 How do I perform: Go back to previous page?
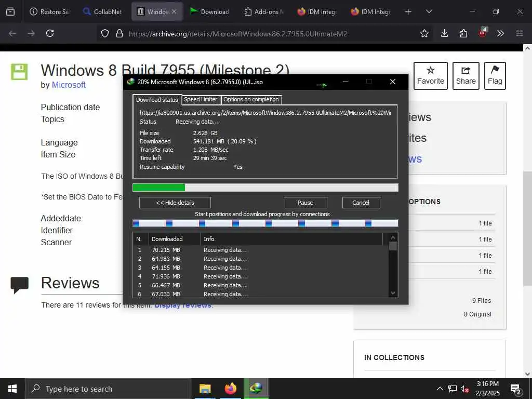(x=12, y=33)
